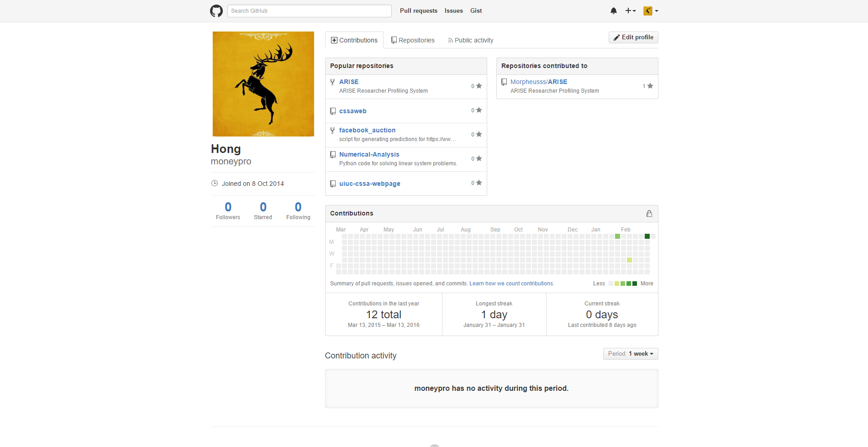Click into the Search GitHub field
868x447 pixels.
tap(309, 11)
